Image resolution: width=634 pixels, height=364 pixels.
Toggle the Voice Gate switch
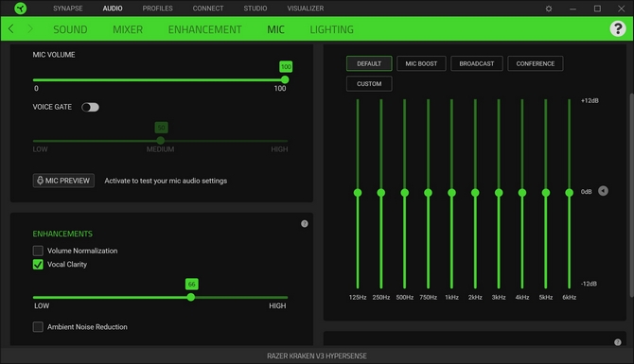pyautogui.click(x=90, y=107)
